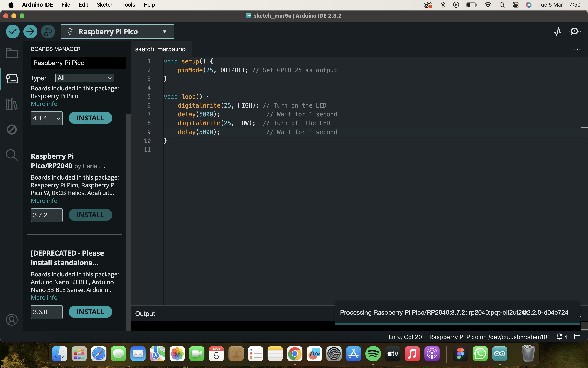Toggle the bottom panel icon in the status bar
This screenshot has width=588, height=368.
pos(577,337)
